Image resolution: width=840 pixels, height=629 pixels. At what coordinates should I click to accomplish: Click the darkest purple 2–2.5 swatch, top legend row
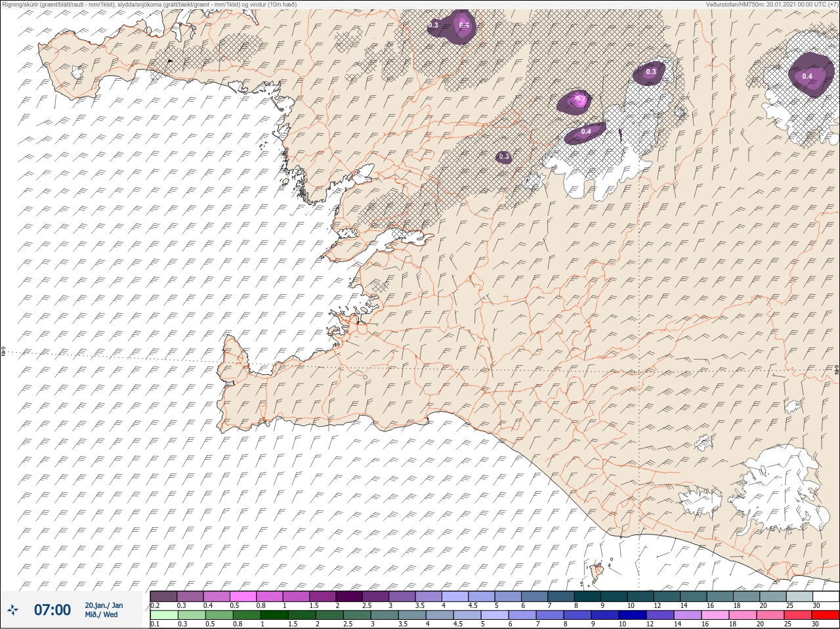point(350,596)
